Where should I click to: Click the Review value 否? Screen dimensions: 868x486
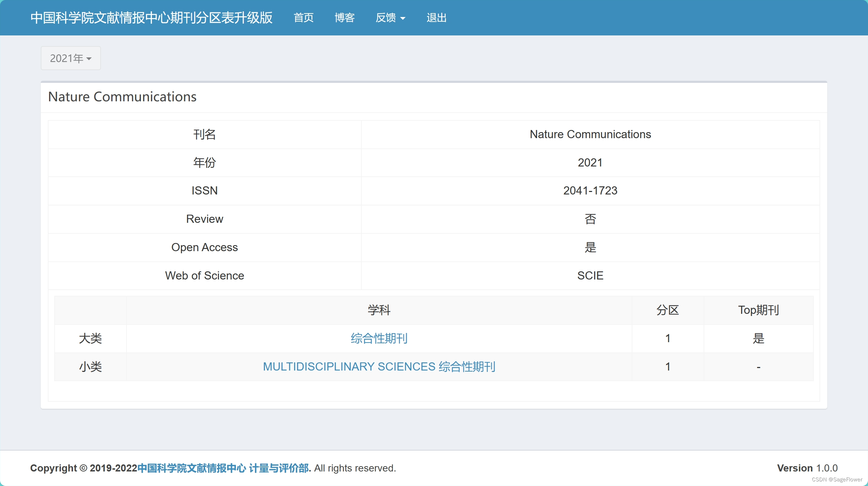(x=590, y=219)
